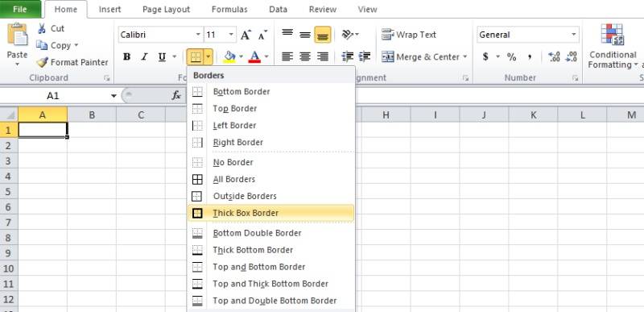Click the Name Box showing A1

click(x=53, y=96)
